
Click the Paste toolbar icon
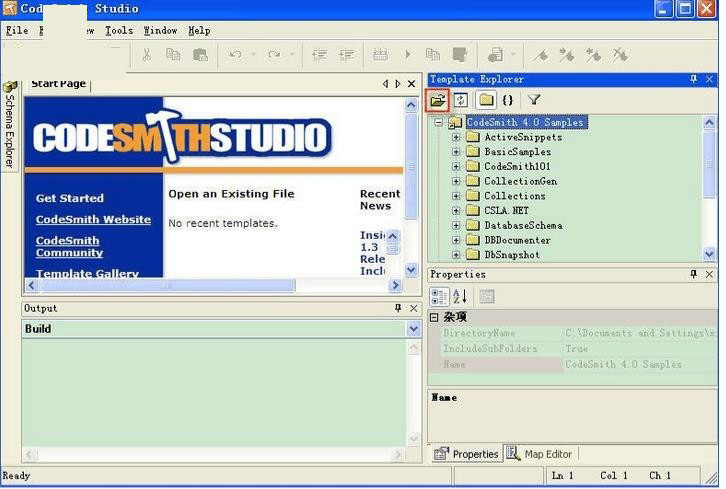(x=200, y=55)
